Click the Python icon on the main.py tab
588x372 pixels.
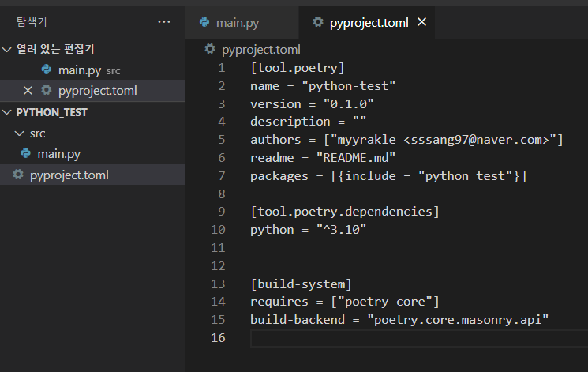(x=205, y=23)
